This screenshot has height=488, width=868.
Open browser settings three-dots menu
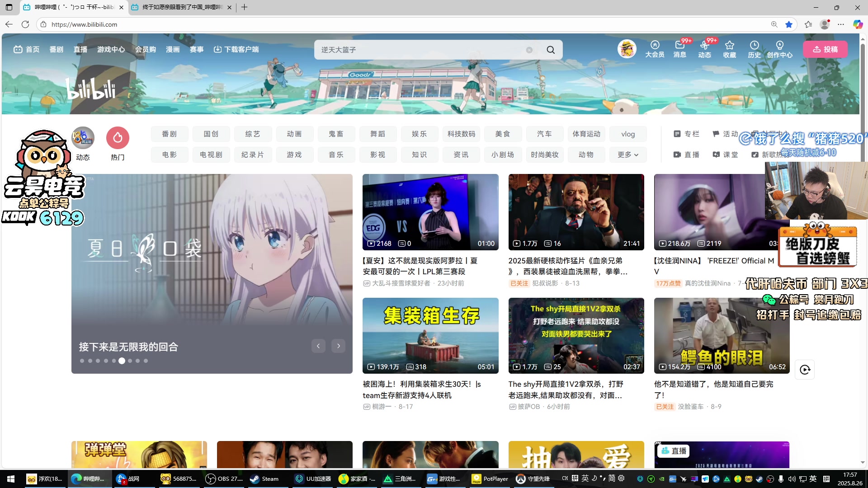click(841, 24)
